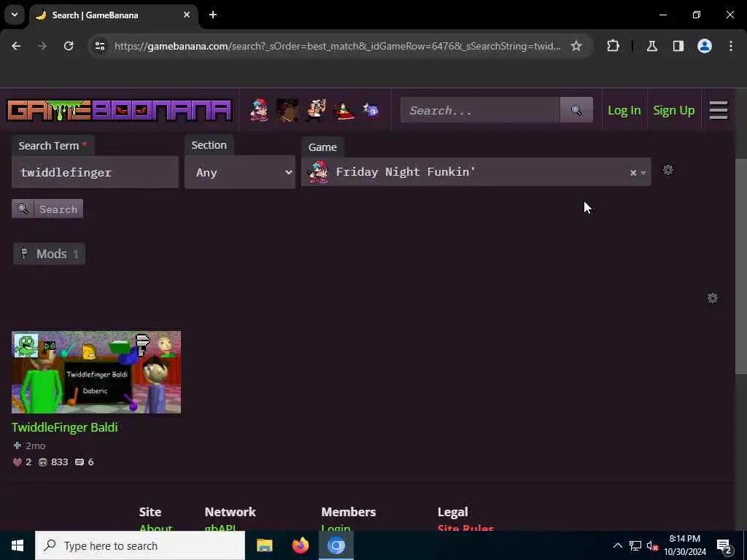This screenshot has height=560, width=747.
Task: Click the Search Term input field
Action: (95, 172)
